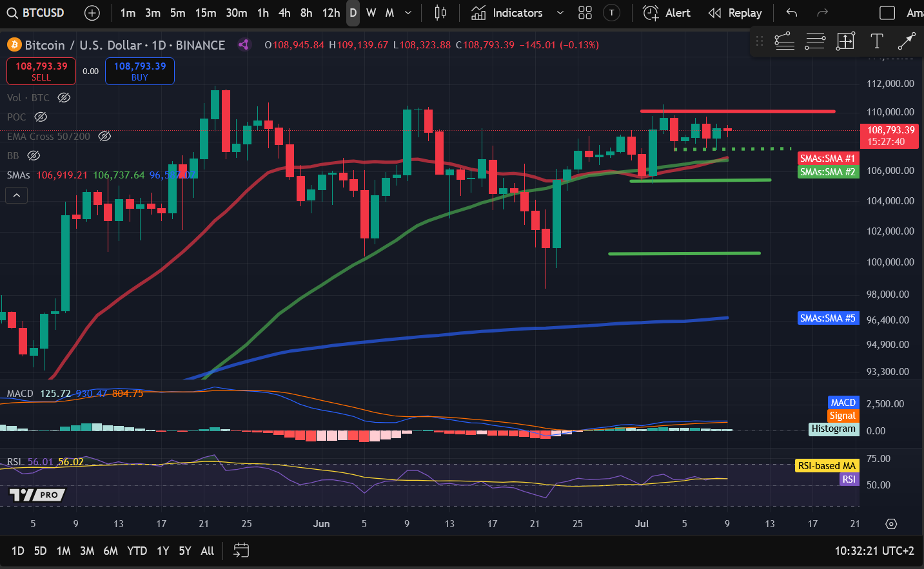Start bar Replay mode
924x569 pixels.
pyautogui.click(x=735, y=13)
